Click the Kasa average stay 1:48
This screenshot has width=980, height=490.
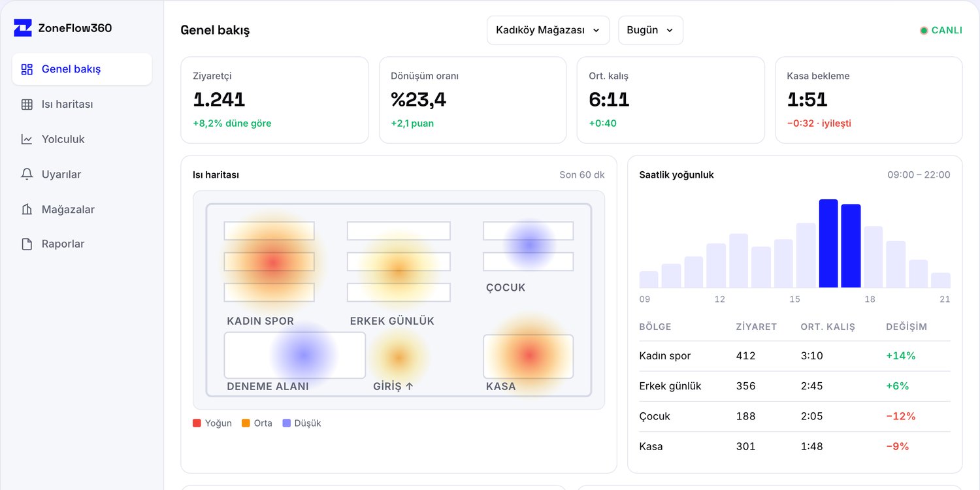[812, 446]
